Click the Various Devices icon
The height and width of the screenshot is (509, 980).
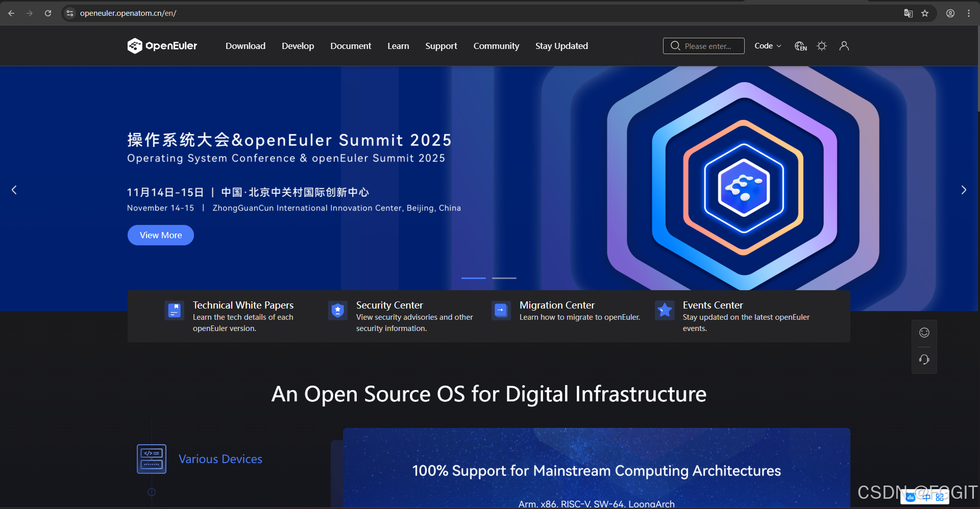tap(152, 459)
